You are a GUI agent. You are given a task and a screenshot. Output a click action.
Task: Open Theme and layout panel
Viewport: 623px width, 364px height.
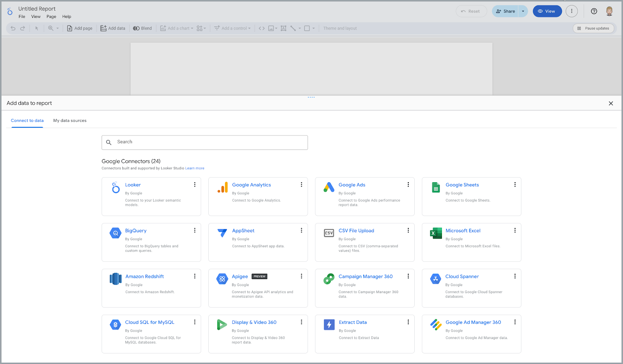click(x=340, y=28)
